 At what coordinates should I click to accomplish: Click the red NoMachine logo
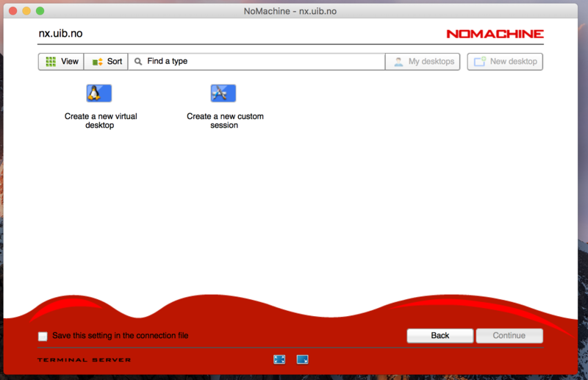pyautogui.click(x=495, y=34)
